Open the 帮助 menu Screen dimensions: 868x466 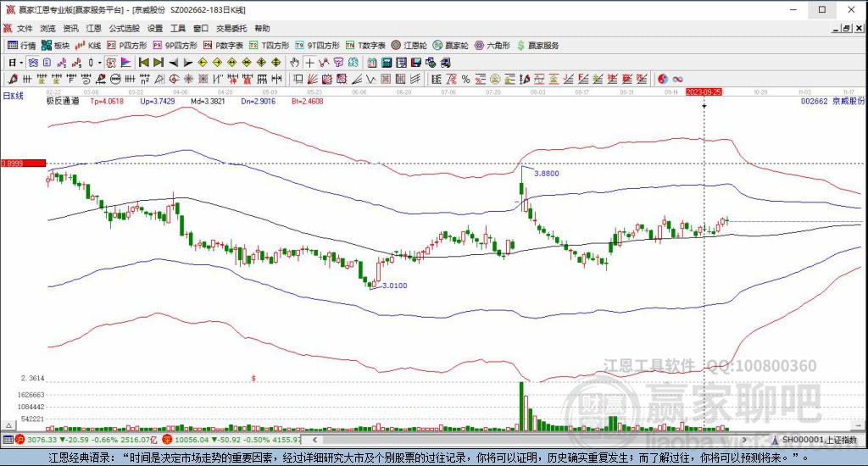(262, 28)
